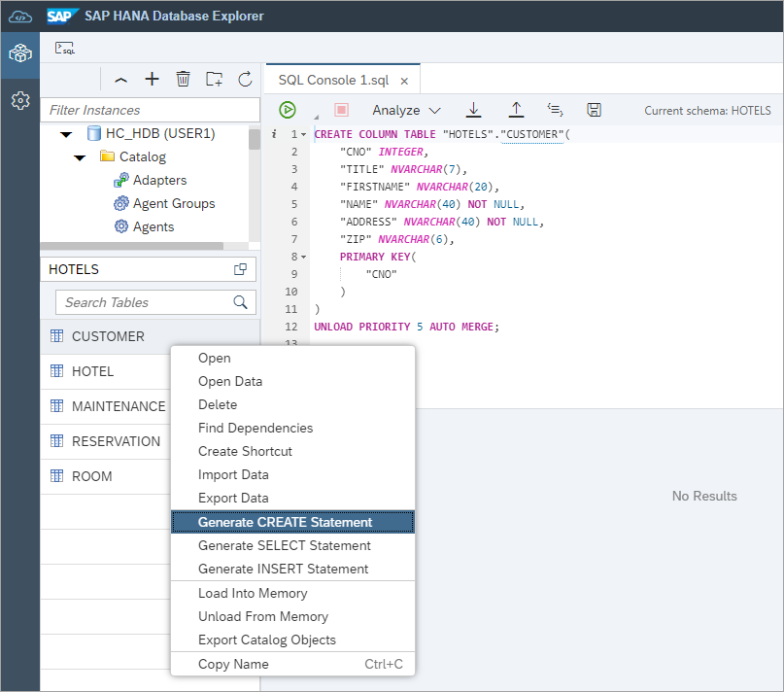Format code with the indent lines icon
784x692 pixels.
555,110
